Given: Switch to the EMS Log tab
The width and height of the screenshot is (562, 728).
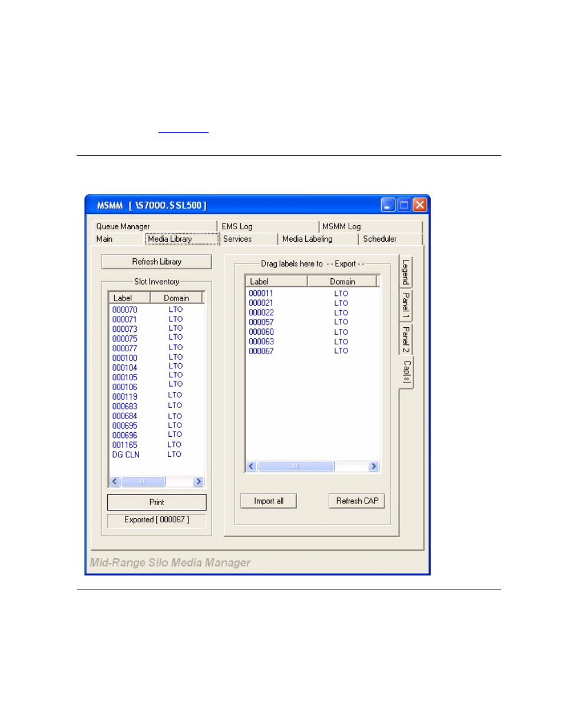Looking at the screenshot, I should click(269, 226).
